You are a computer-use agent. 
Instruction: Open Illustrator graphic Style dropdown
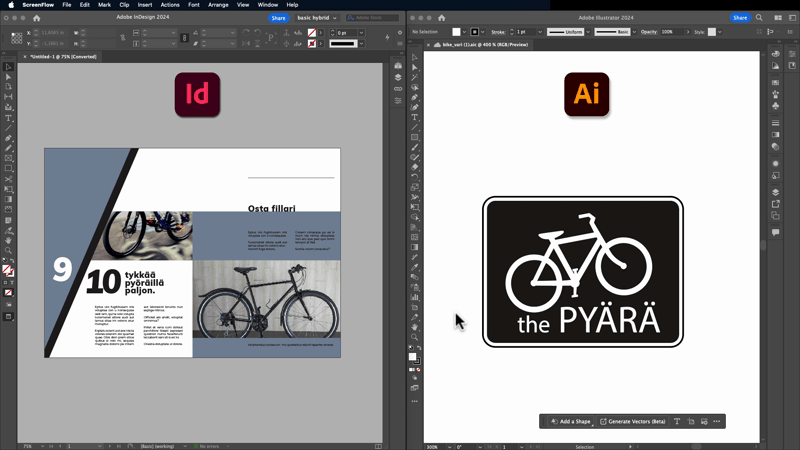[x=719, y=32]
